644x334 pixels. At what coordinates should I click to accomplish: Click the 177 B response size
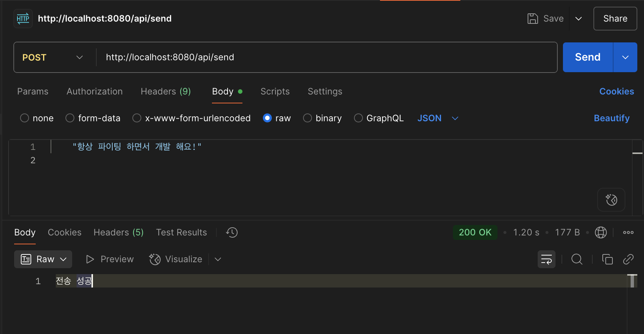pos(567,232)
